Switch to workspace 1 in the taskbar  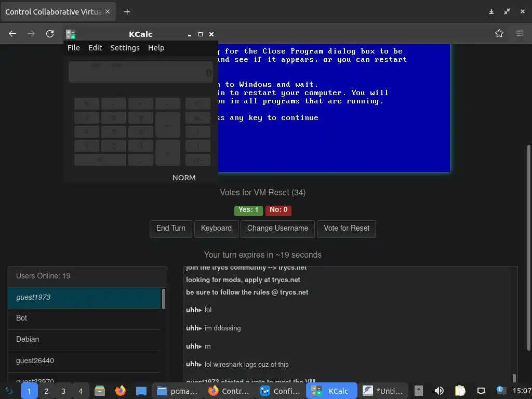29,391
